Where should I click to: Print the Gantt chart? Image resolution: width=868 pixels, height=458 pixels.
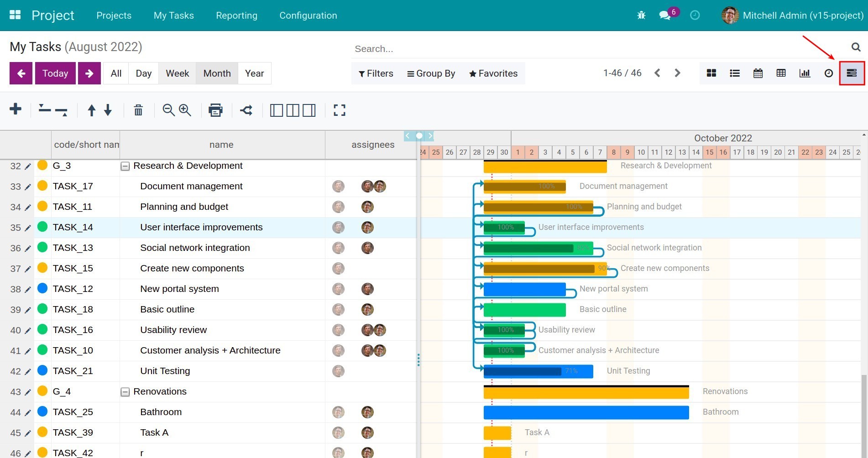pos(215,110)
